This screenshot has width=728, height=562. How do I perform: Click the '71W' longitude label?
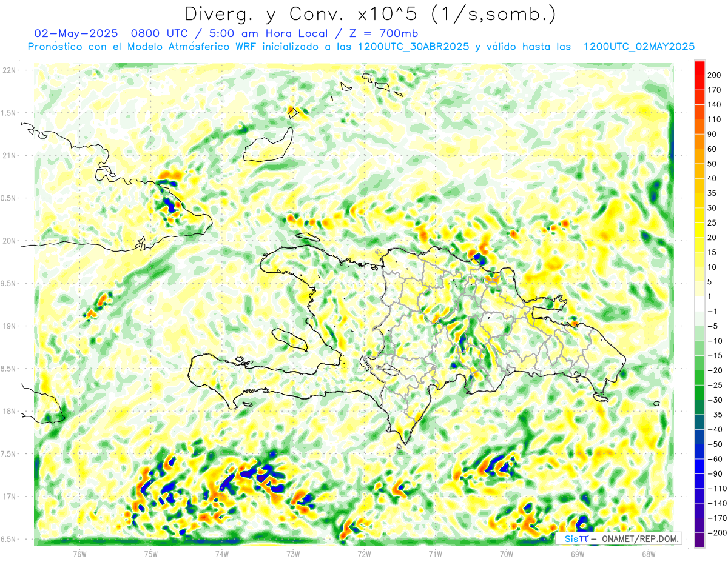click(435, 554)
